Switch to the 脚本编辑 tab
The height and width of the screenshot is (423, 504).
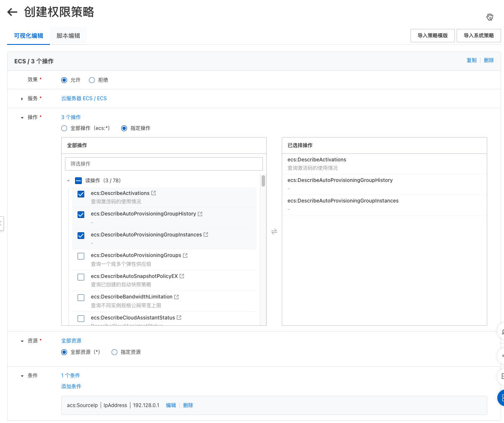(x=68, y=36)
